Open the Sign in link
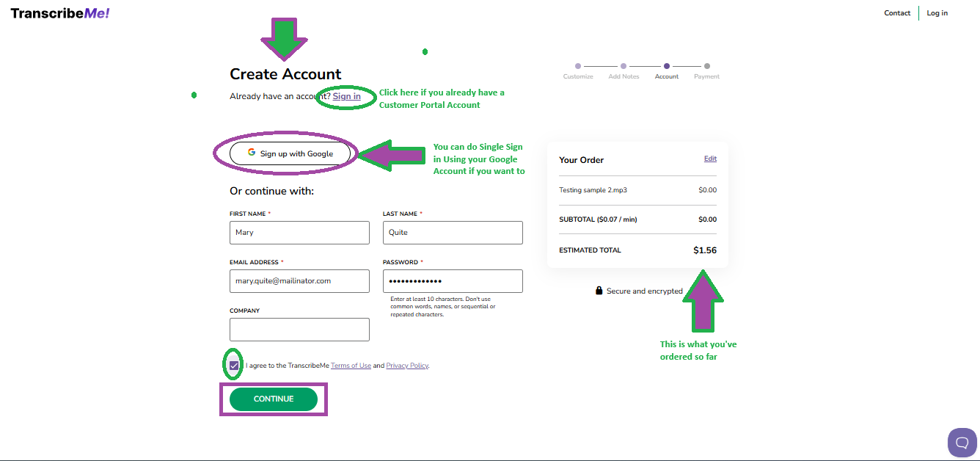The height and width of the screenshot is (461, 980). coord(347,96)
